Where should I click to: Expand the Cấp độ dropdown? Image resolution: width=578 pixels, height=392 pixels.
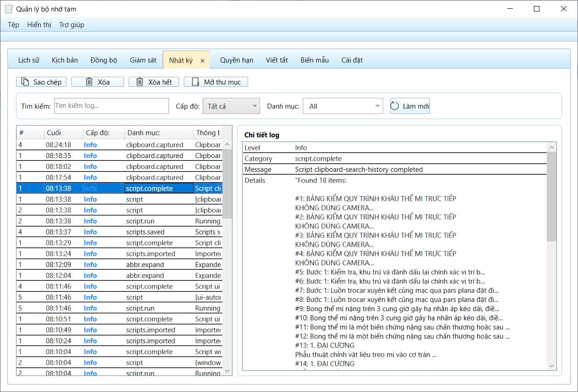click(231, 106)
